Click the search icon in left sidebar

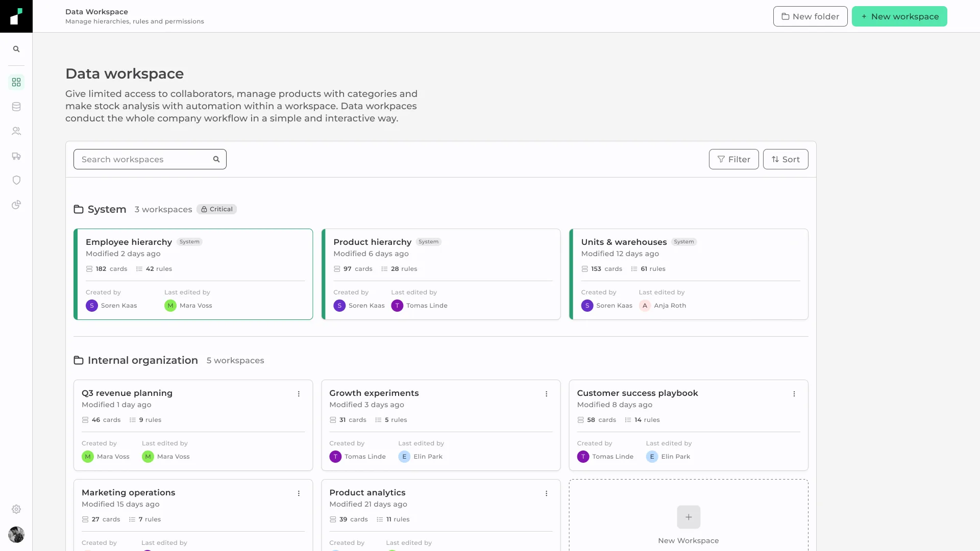[16, 49]
